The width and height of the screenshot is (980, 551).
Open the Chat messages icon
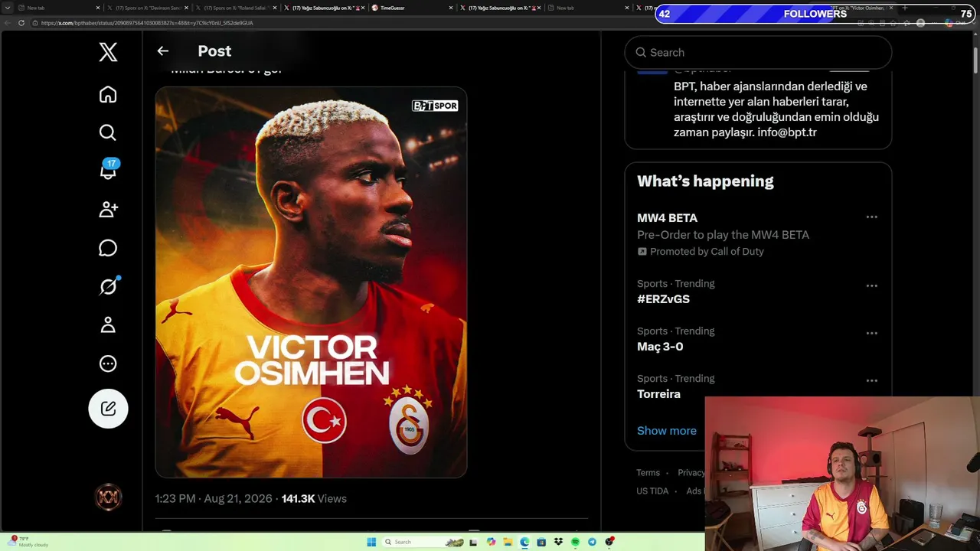[108, 248]
